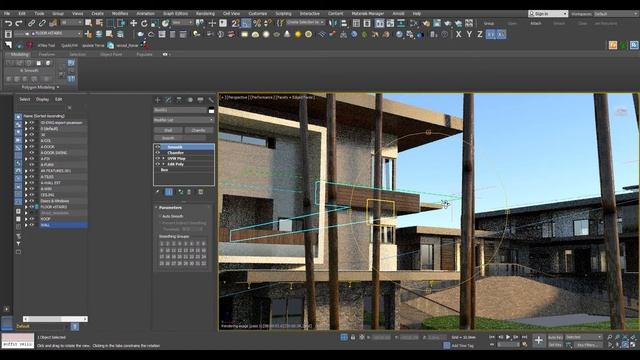Open the Sign In dropdown
The width and height of the screenshot is (640, 360).
548,13
